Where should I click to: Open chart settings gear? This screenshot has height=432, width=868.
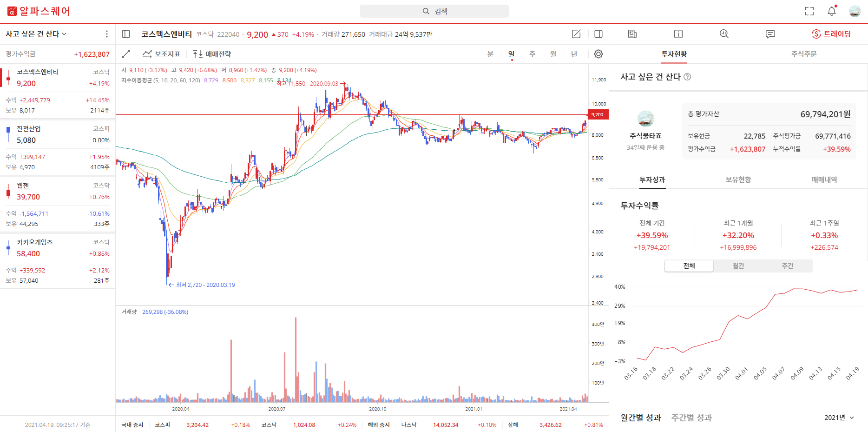click(x=598, y=54)
